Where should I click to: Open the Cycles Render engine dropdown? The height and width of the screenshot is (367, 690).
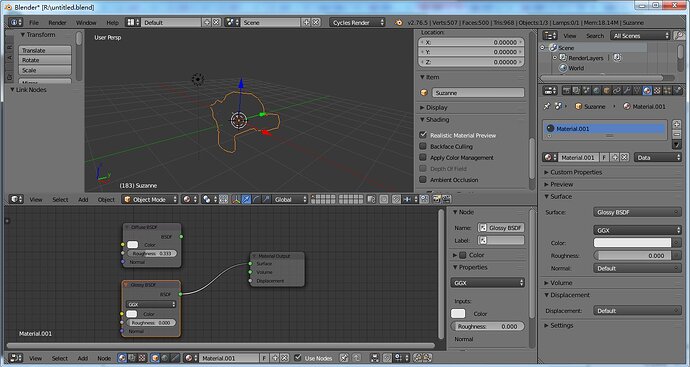pyautogui.click(x=357, y=22)
